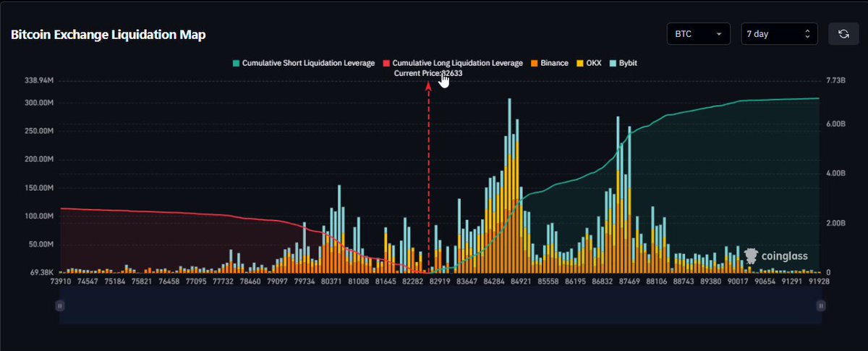Screen dimensions: 868x351
Task: Click the 100.00M left axis label
Action: pyautogui.click(x=39, y=216)
